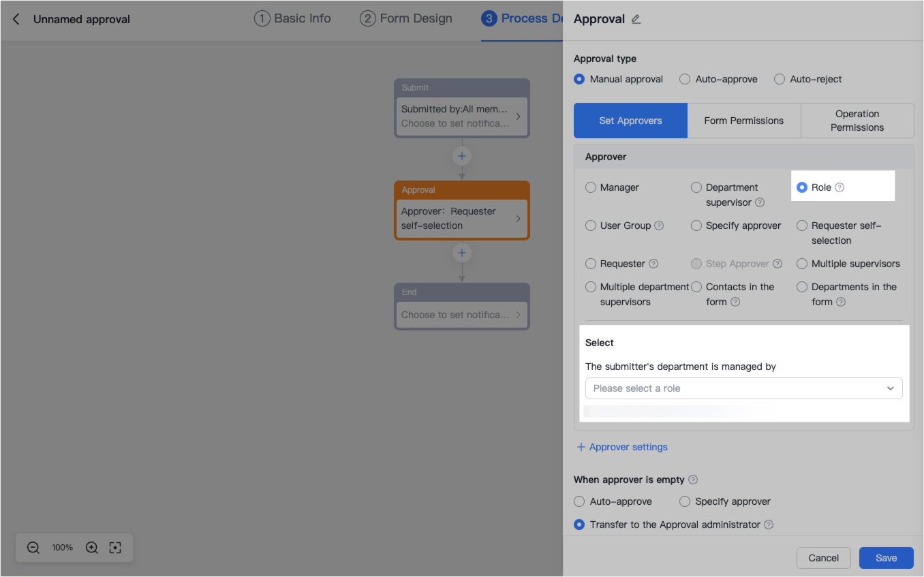Enable Auto-approve as the approval type
Screen dimensions: 924x577
(684, 78)
